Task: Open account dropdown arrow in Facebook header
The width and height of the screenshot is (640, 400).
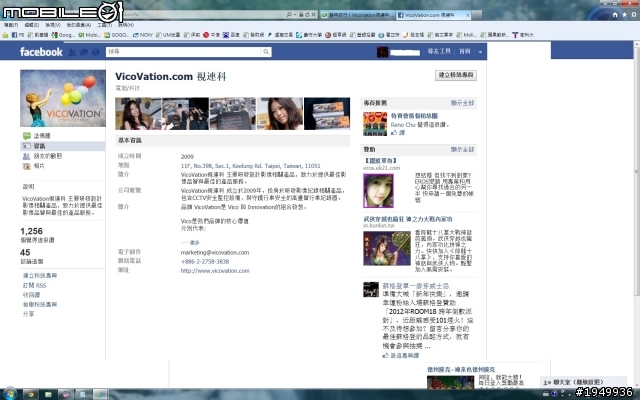Action: click(x=480, y=52)
